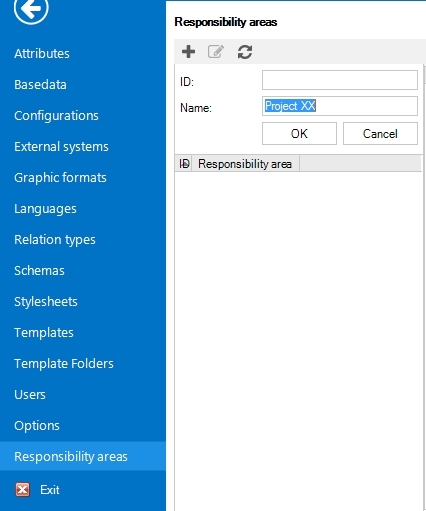Viewport: 426px width, 511px height.
Task: Sort by Responsibility area column header
Action: coord(245,164)
